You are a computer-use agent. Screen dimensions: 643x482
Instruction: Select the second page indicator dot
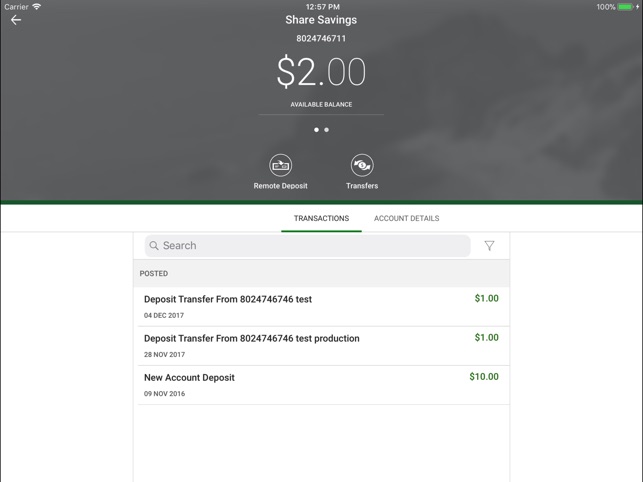click(326, 130)
